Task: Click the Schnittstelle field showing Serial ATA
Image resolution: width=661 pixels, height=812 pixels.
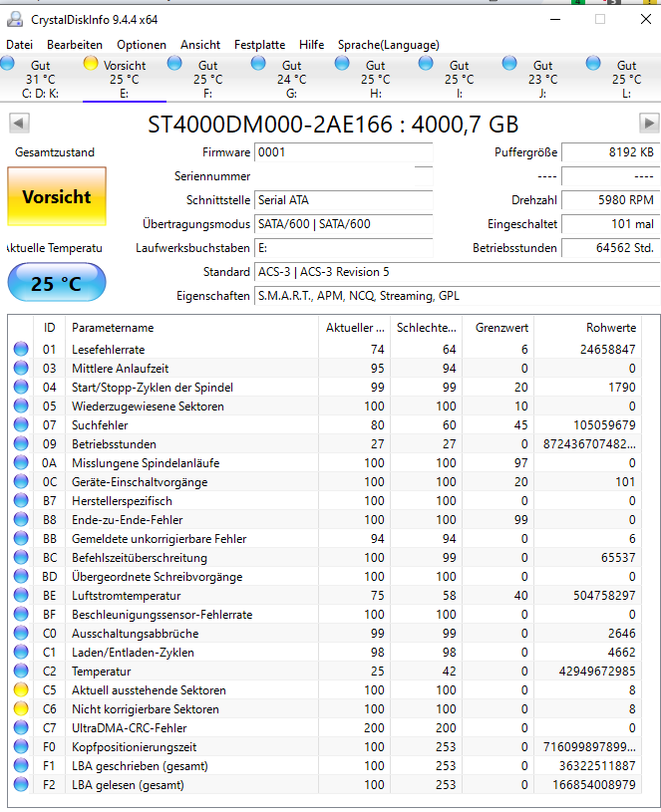Action: click(x=343, y=200)
